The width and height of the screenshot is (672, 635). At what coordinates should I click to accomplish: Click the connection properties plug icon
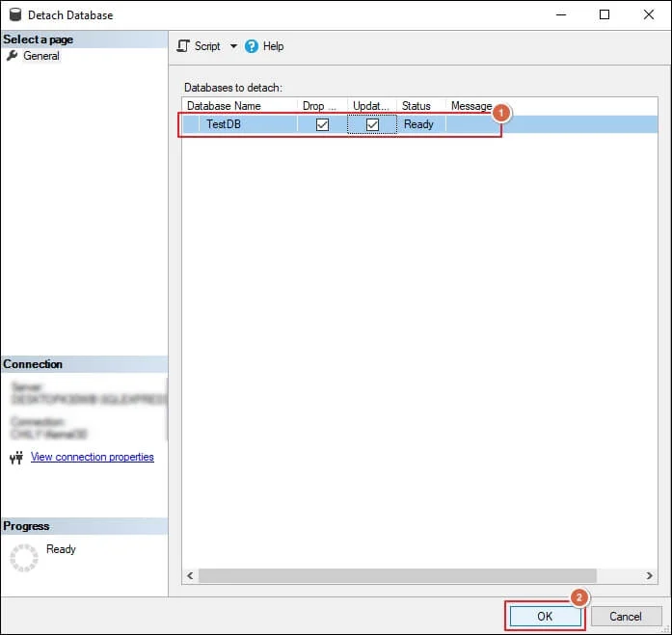pyautogui.click(x=16, y=458)
